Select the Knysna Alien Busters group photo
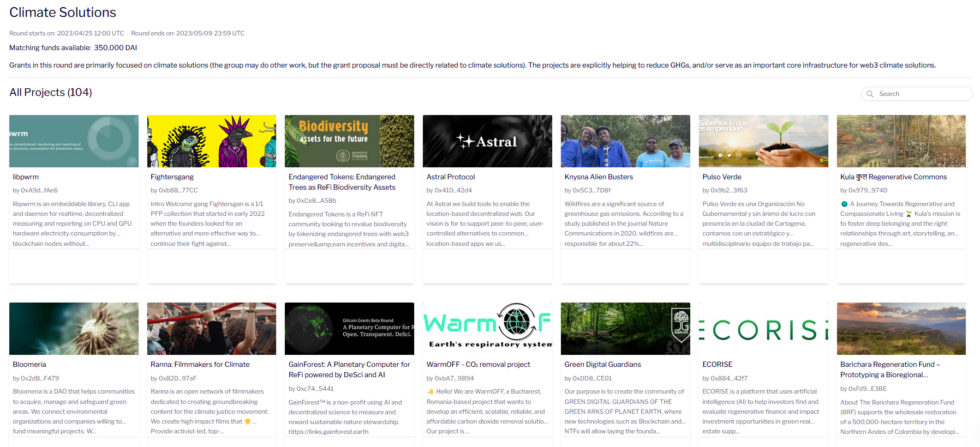980x447 pixels. click(625, 141)
